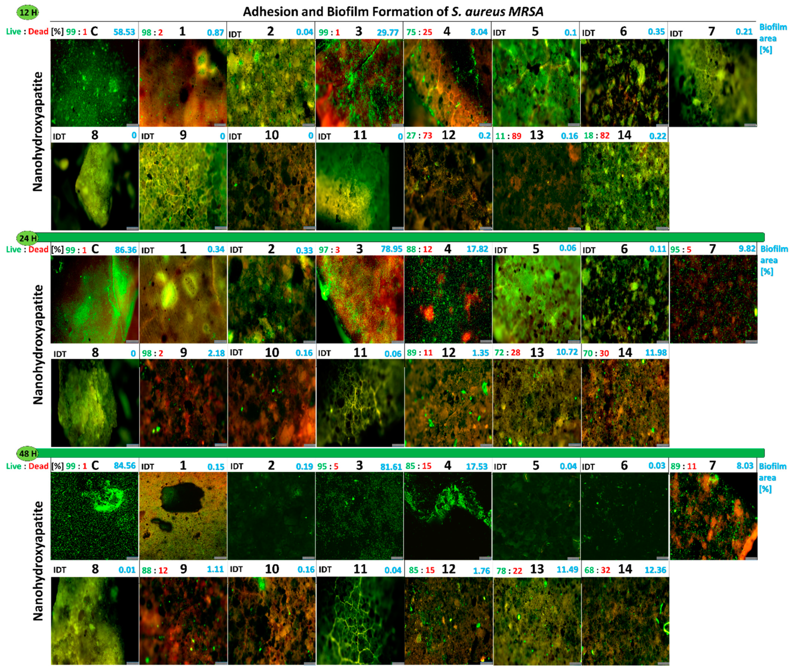
Task: Click the 24 H green oval badge
Action: 27,238
